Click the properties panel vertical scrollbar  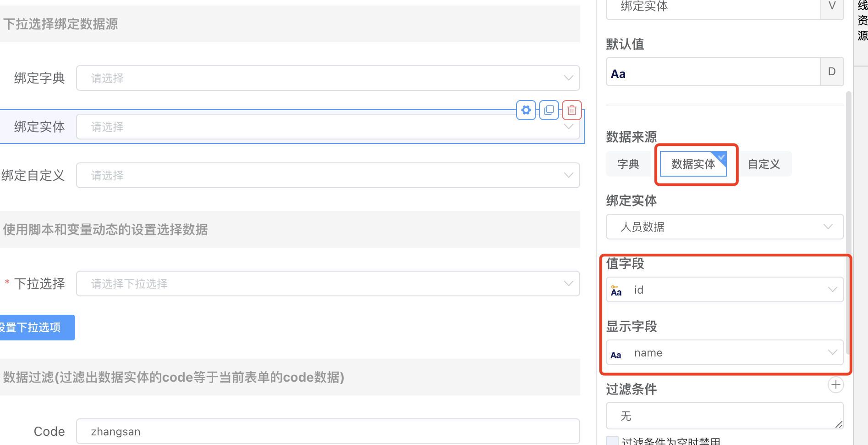tap(848, 220)
